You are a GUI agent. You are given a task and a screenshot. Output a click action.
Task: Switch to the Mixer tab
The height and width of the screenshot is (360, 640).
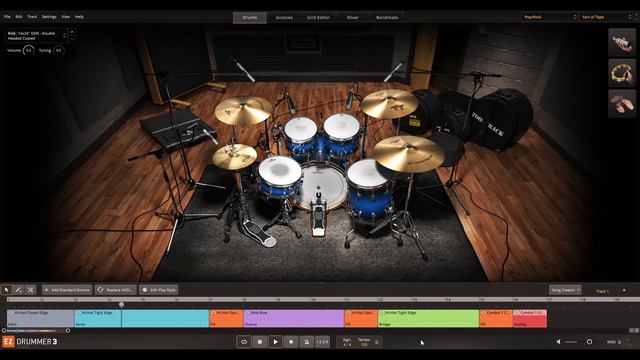click(x=352, y=18)
